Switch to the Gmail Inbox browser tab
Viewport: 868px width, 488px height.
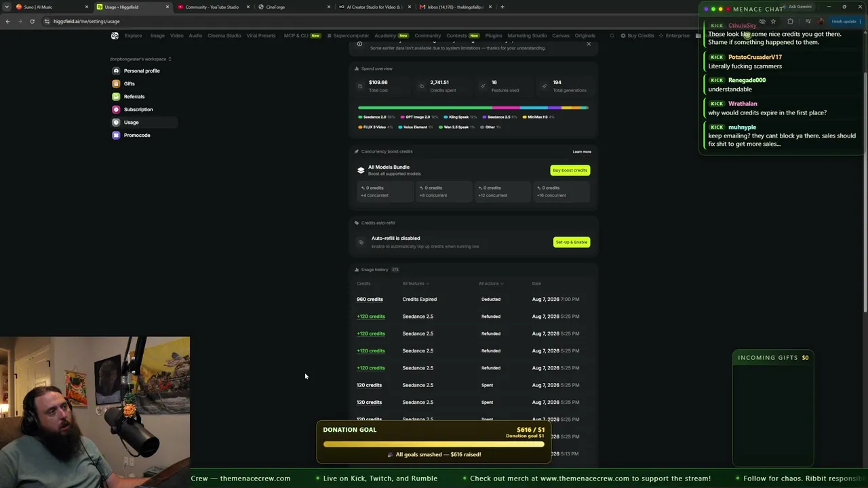[454, 7]
